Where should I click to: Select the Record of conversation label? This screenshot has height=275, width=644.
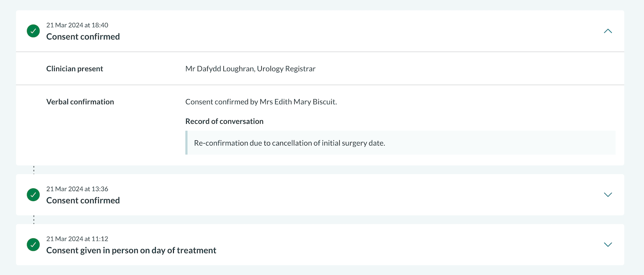(224, 121)
